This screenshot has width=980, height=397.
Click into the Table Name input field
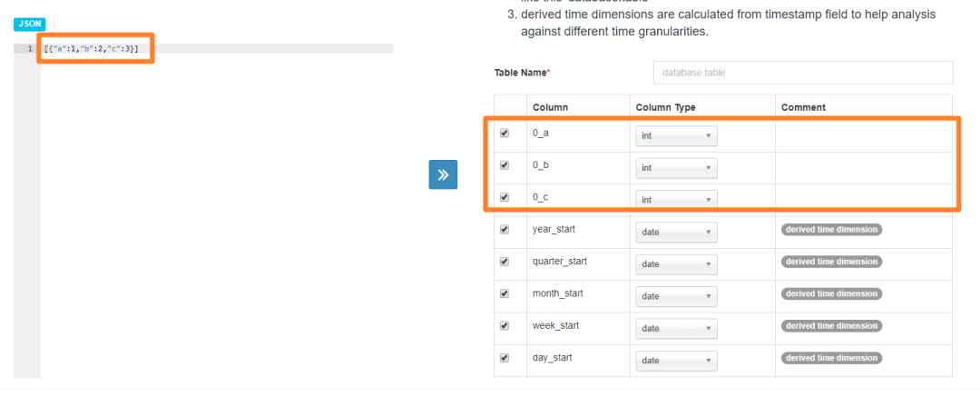803,73
